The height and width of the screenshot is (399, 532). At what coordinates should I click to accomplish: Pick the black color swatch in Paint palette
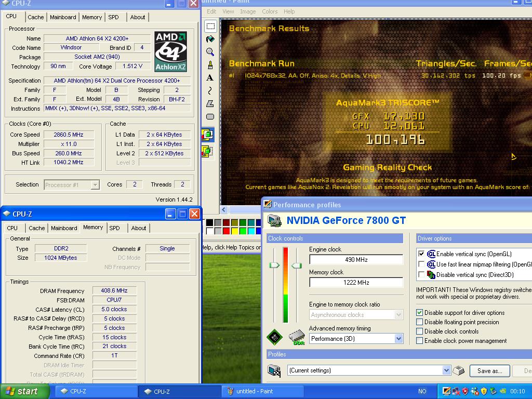click(210, 222)
